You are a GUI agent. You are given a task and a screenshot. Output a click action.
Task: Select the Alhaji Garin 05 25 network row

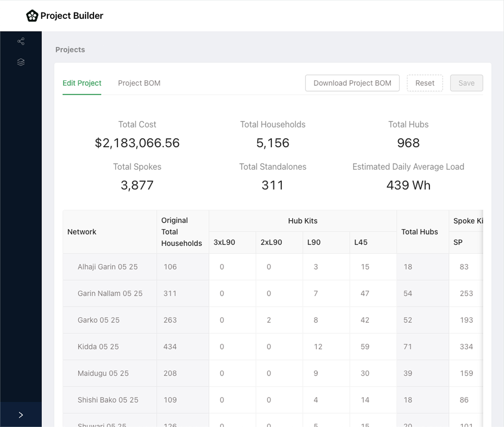[107, 267]
